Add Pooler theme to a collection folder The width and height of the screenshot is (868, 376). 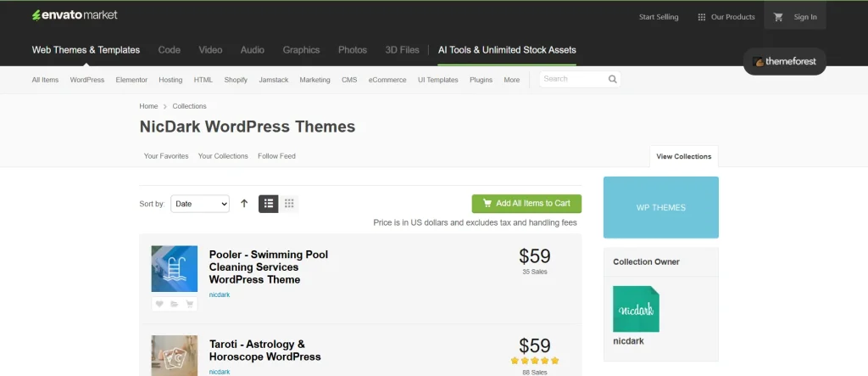(174, 303)
